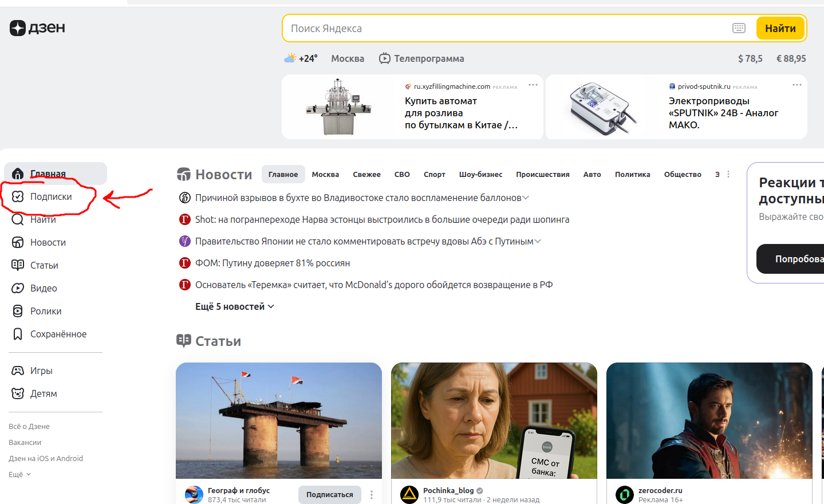Click the Телепрограмма icon link
This screenshot has height=504, width=824.
click(385, 58)
